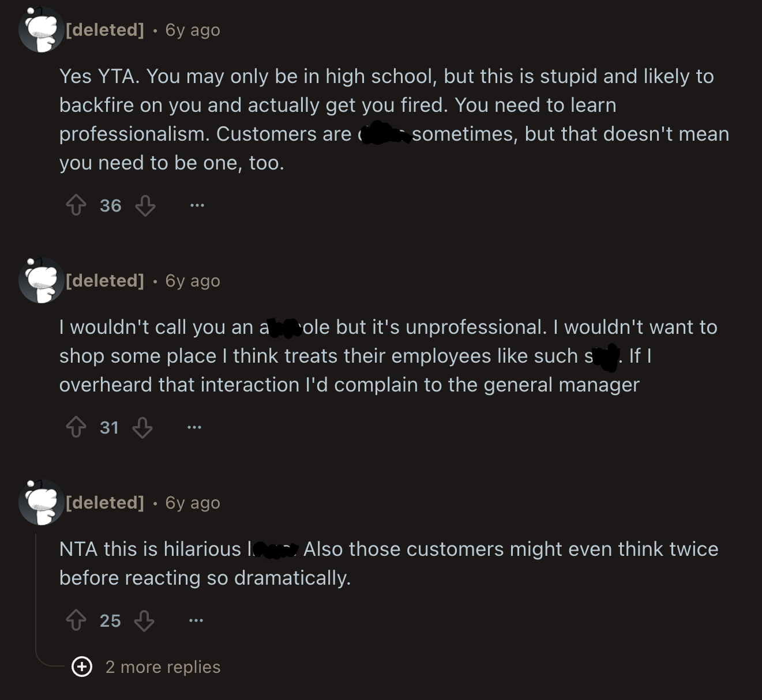The height and width of the screenshot is (700, 762).
Task: Open more options on the 36-point comment
Action: point(197,205)
